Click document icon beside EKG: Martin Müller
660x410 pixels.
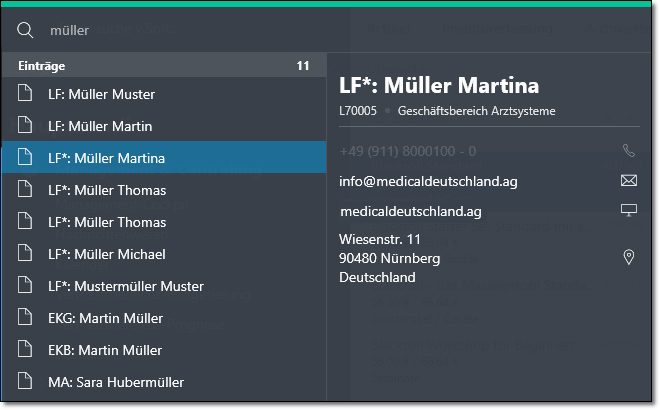[26, 318]
